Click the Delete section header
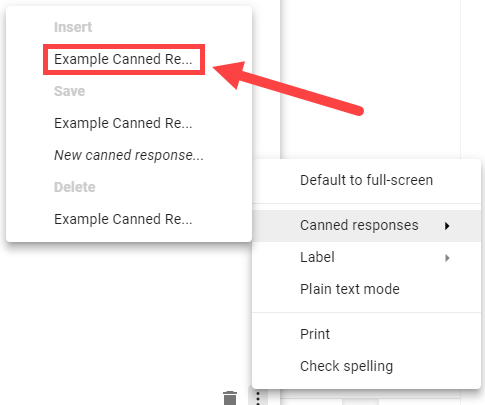485x405 pixels. click(x=75, y=187)
